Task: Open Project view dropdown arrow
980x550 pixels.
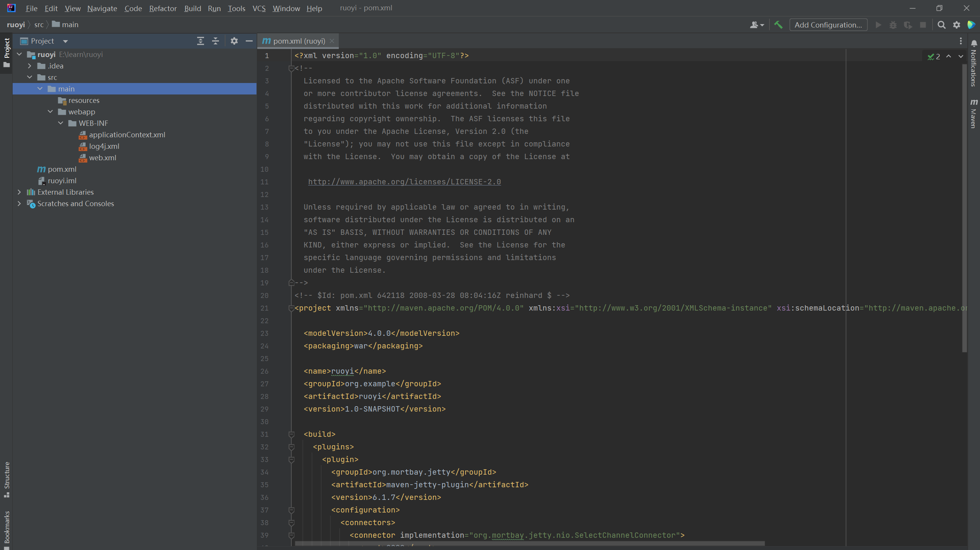Action: (x=65, y=41)
